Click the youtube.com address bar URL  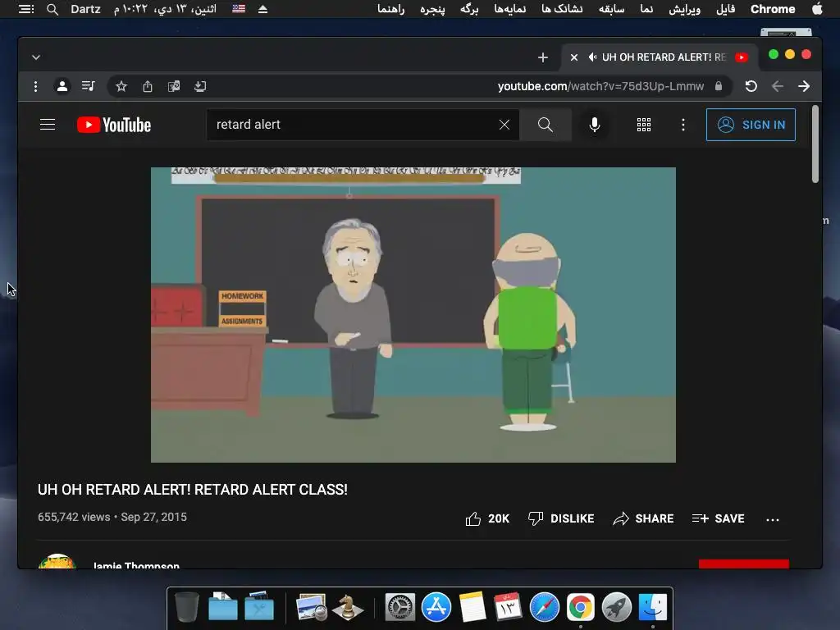point(600,86)
